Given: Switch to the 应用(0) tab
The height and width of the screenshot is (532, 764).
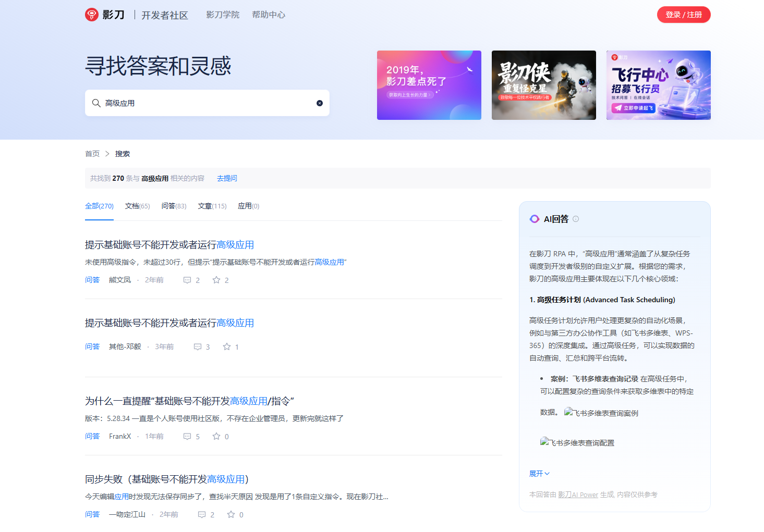Looking at the screenshot, I should (x=249, y=206).
